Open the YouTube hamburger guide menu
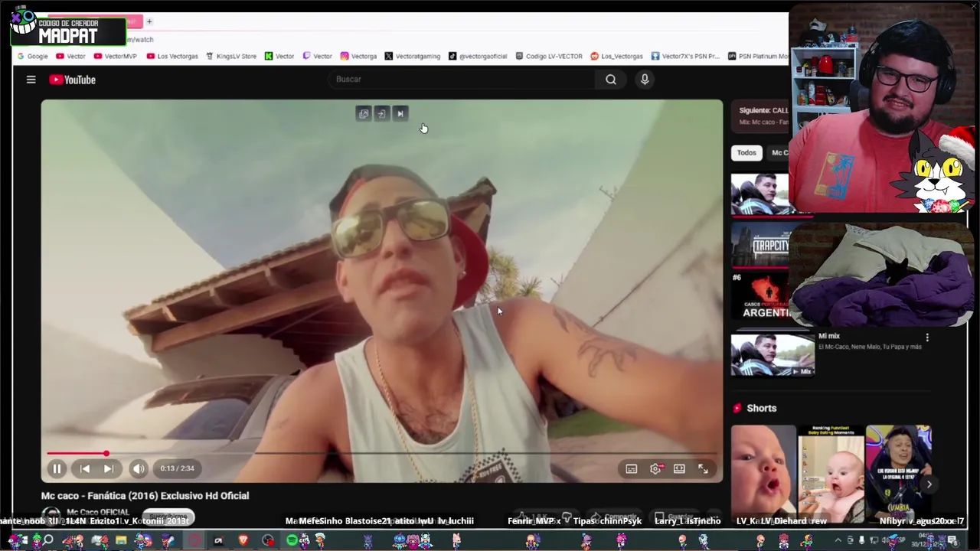 [31, 80]
